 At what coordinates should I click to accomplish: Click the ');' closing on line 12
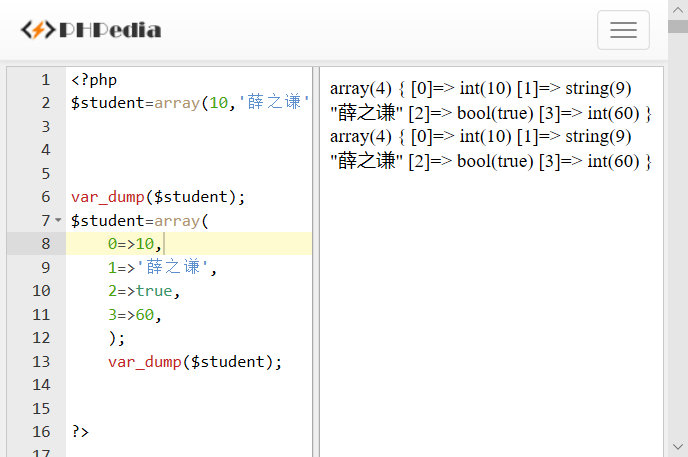coord(116,338)
